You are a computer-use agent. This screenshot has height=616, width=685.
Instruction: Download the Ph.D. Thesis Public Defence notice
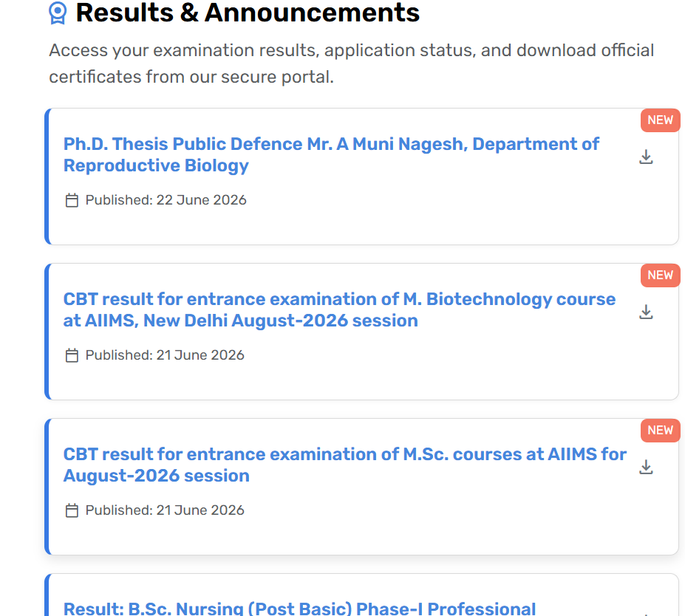tap(646, 157)
